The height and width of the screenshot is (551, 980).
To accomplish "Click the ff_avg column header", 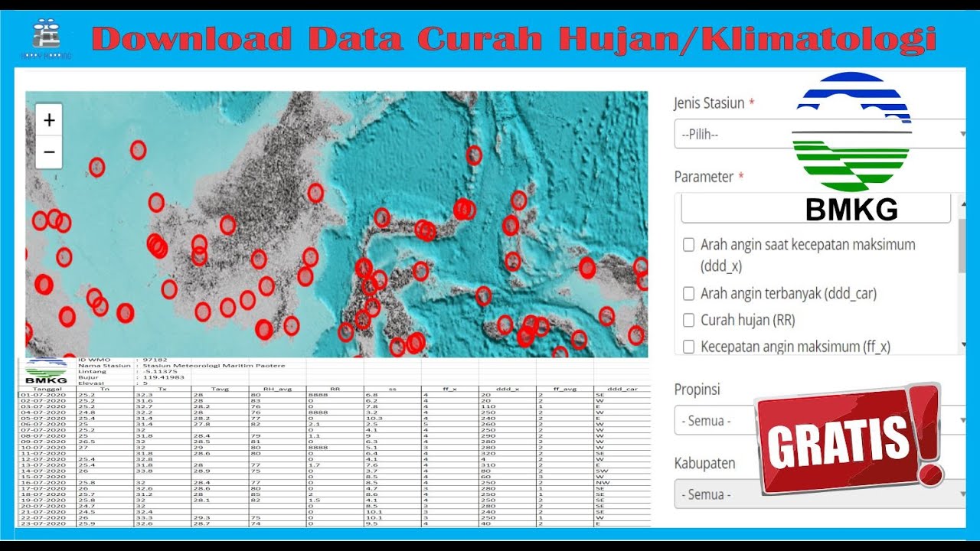I will coord(564,389).
